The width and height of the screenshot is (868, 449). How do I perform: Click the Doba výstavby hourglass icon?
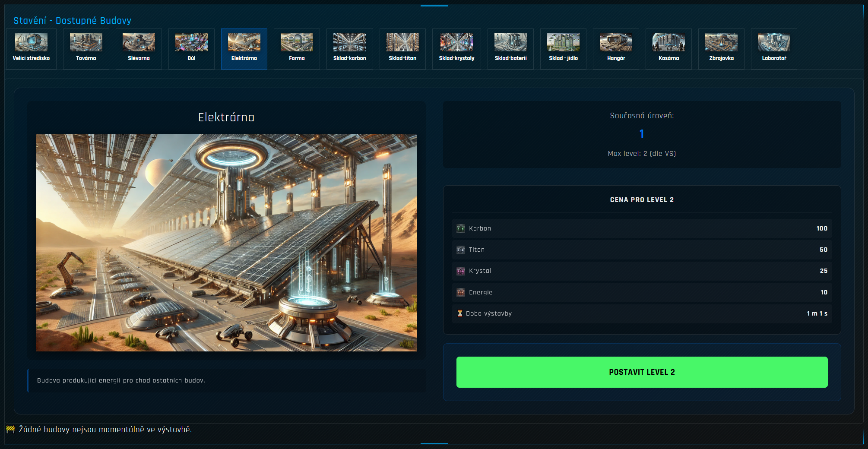[x=460, y=313]
